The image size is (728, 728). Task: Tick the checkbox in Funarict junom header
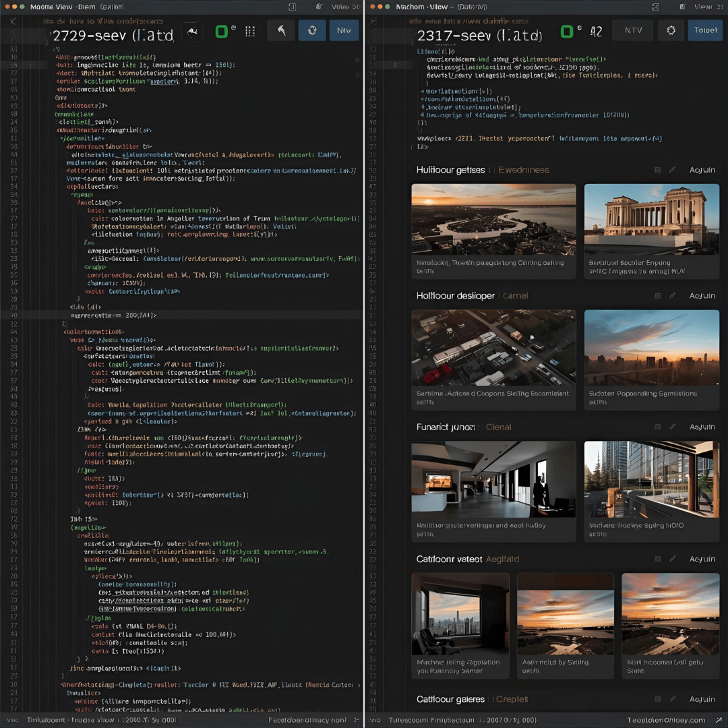click(658, 427)
